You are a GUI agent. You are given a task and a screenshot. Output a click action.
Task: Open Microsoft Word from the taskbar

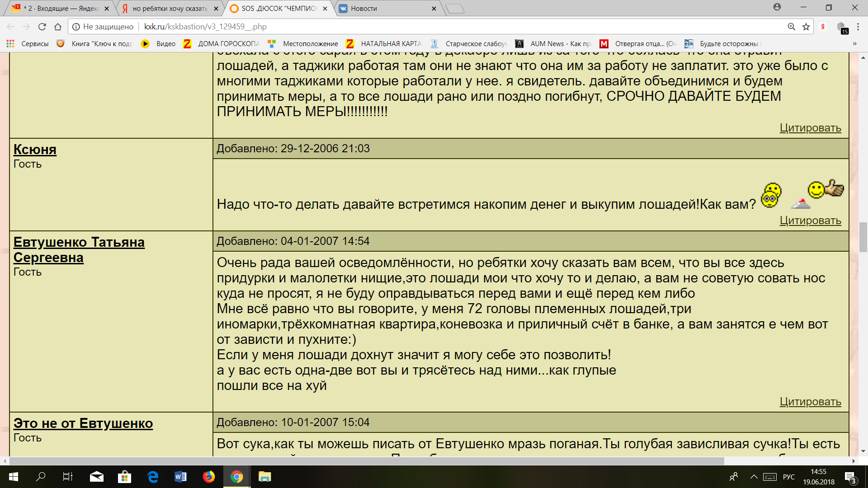click(181, 477)
